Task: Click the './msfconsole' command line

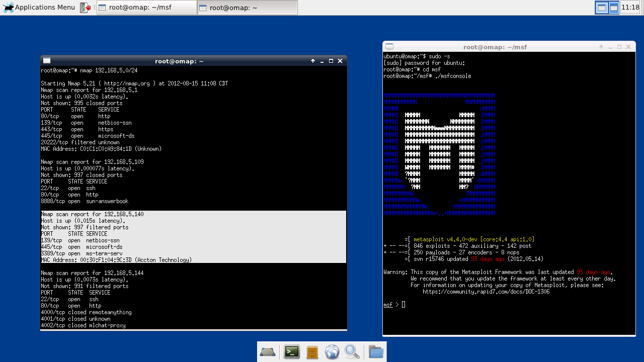Action: click(x=427, y=76)
